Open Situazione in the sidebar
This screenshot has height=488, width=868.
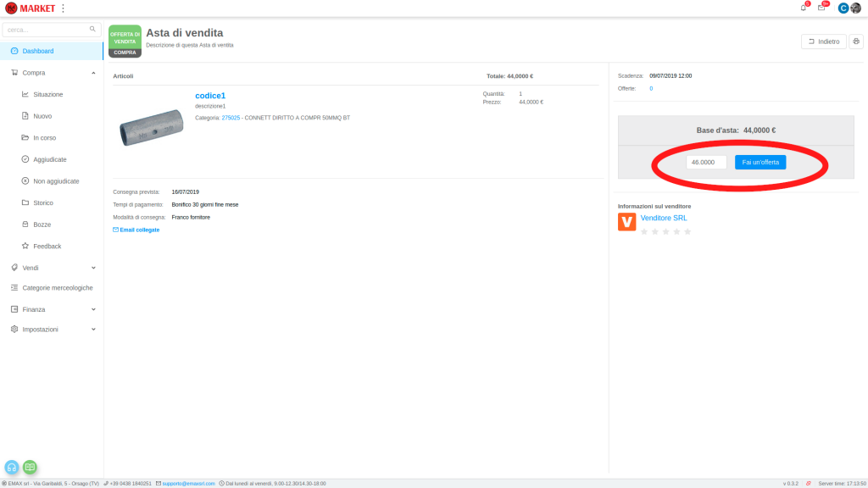click(x=47, y=94)
